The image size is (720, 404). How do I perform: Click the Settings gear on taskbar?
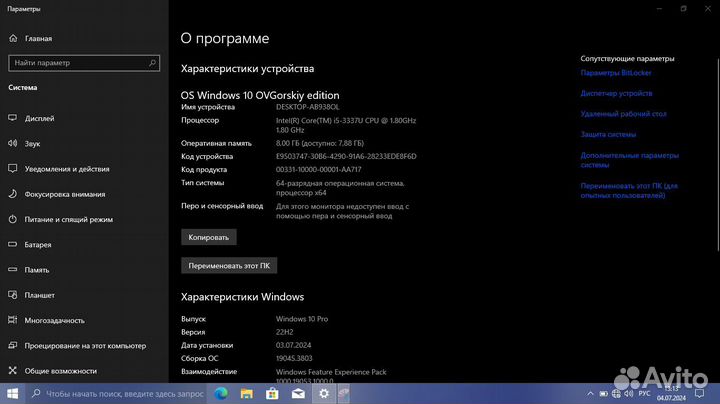pyautogui.click(x=324, y=393)
